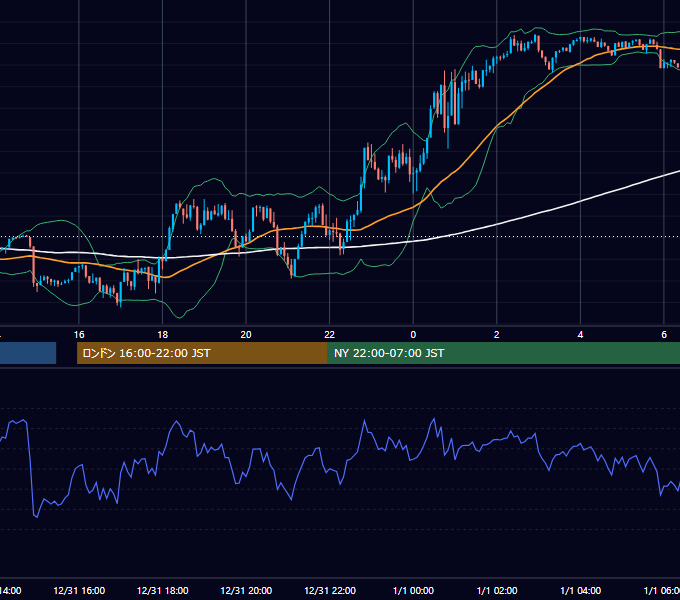Click the "6" hour label on the upper axis

(x=664, y=335)
